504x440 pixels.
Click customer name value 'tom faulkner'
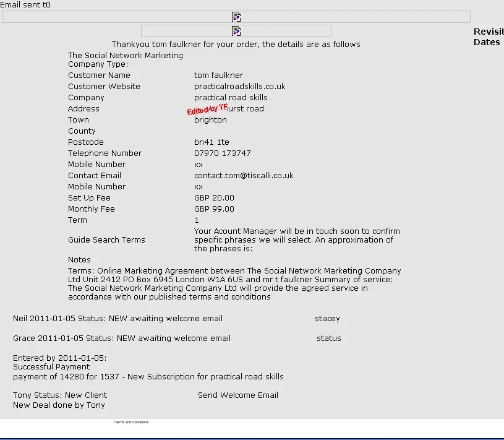218,75
